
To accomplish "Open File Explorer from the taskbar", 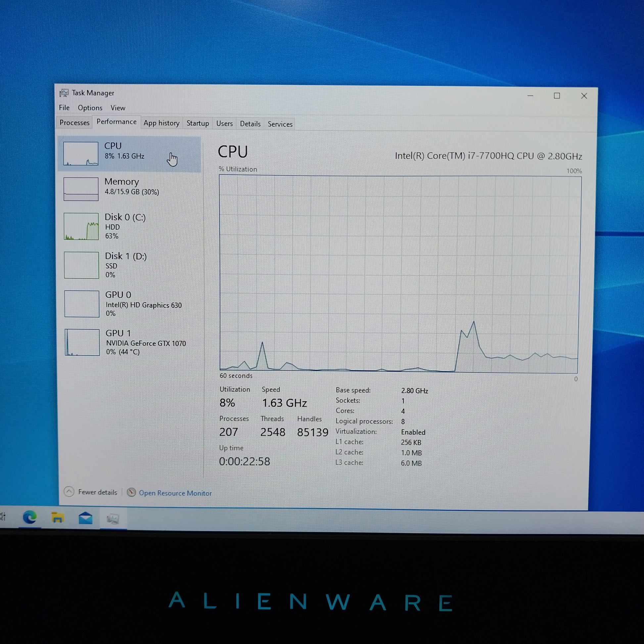I will (57, 518).
